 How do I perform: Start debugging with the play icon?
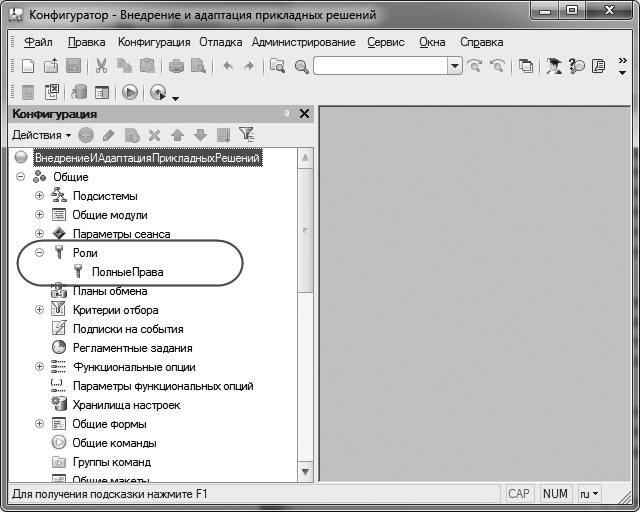coord(130,92)
